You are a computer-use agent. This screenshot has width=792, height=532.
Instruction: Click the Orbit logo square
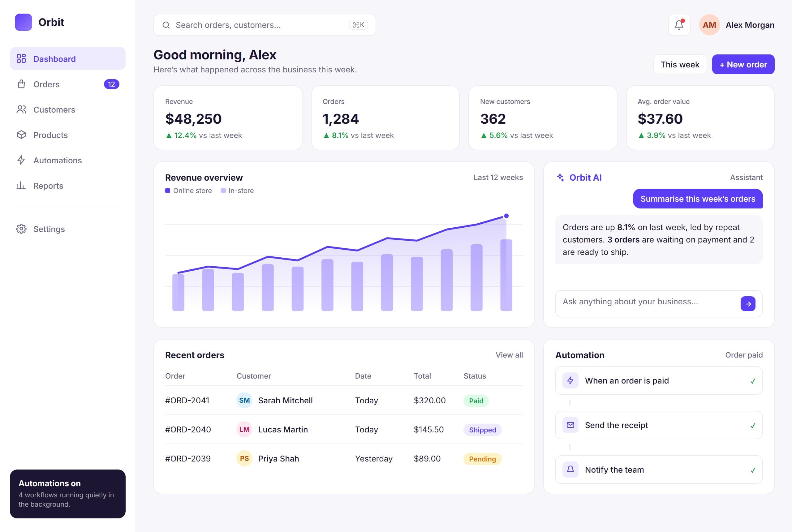(24, 22)
